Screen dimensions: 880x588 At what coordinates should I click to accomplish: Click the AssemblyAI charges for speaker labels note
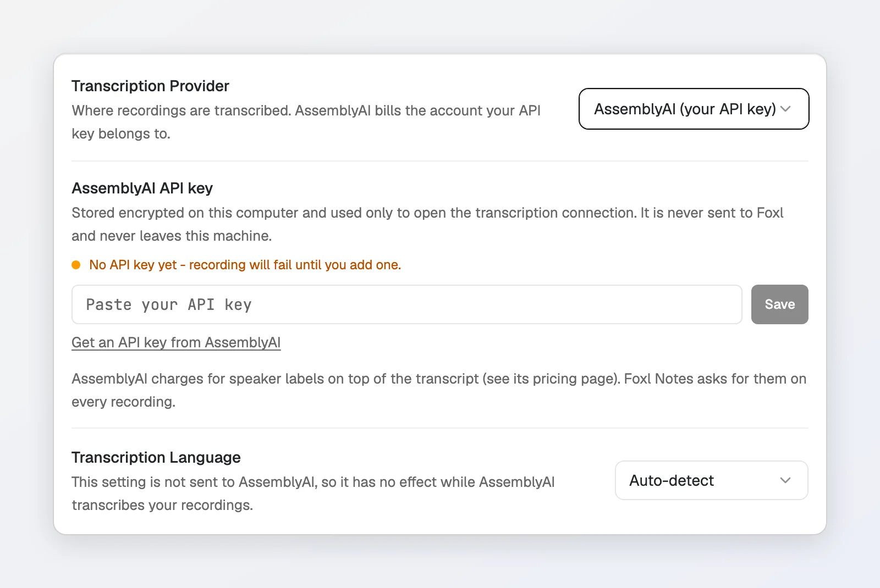tap(439, 390)
